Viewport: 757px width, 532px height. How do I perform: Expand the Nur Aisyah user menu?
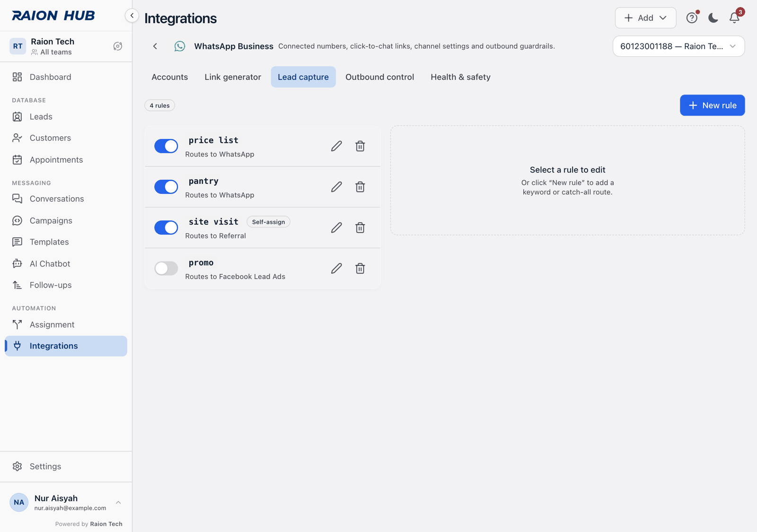point(118,503)
